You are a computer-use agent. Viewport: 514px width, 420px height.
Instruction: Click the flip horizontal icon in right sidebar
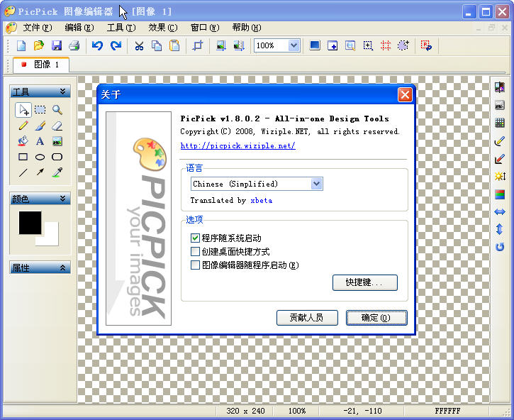(500, 212)
